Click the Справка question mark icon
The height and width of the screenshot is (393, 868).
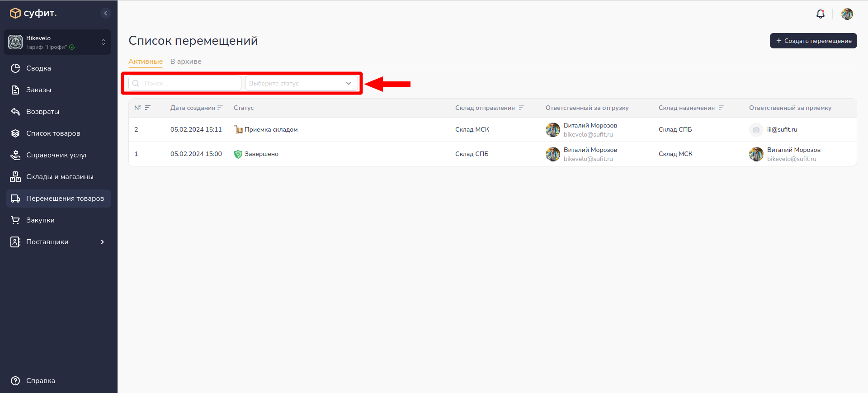point(15,381)
